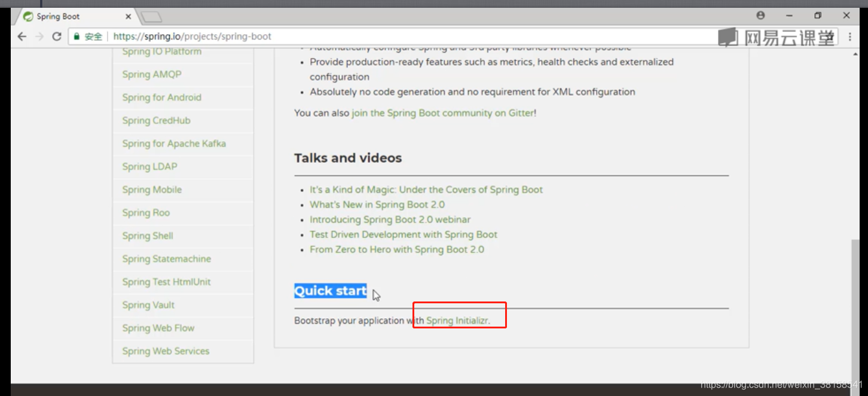Open the Spring Shell sidebar link
Screen dimensions: 868x396
coord(148,236)
